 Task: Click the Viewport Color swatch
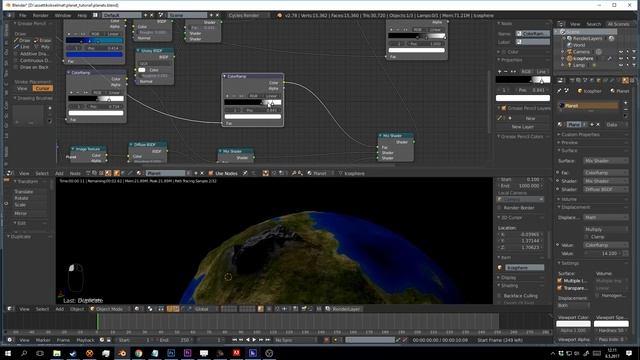tap(573, 324)
